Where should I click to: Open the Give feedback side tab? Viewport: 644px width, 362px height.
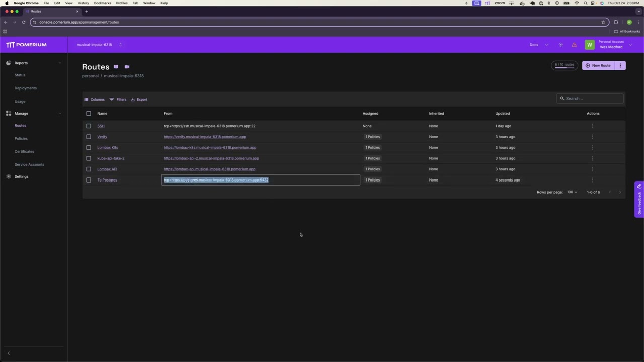click(639, 199)
